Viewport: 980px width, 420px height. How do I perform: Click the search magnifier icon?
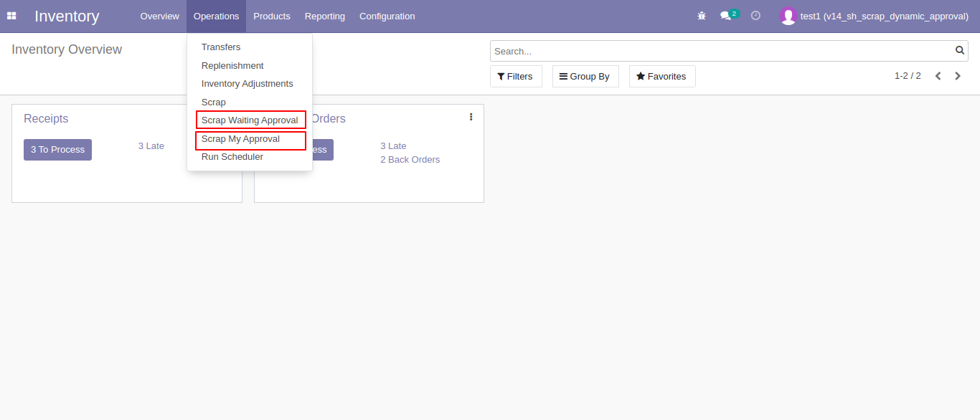[x=960, y=51]
